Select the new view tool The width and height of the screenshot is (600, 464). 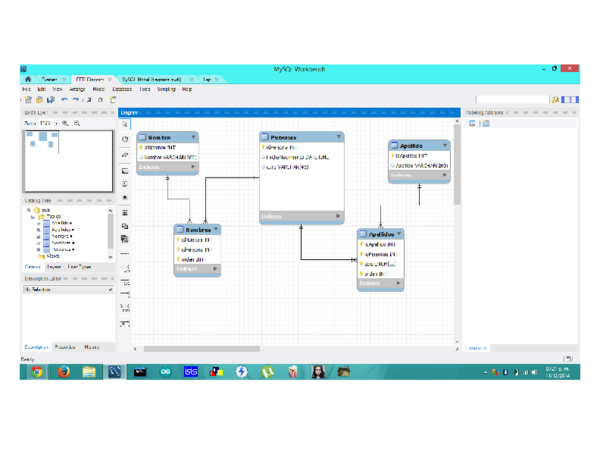tap(125, 226)
